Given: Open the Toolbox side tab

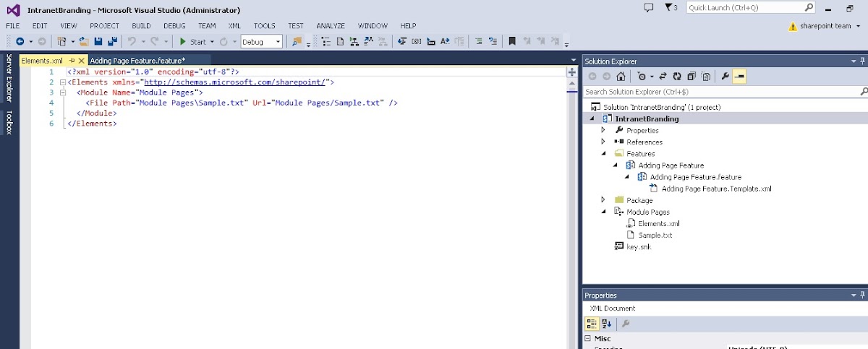Looking at the screenshot, I should 9,123.
